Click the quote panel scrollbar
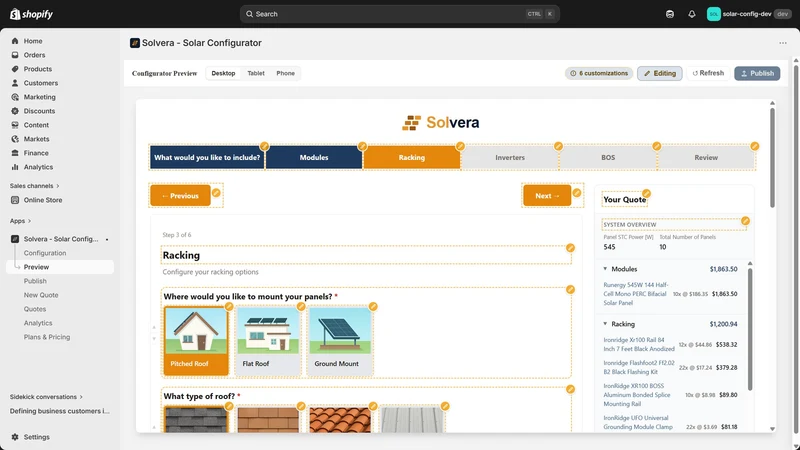 749,329
